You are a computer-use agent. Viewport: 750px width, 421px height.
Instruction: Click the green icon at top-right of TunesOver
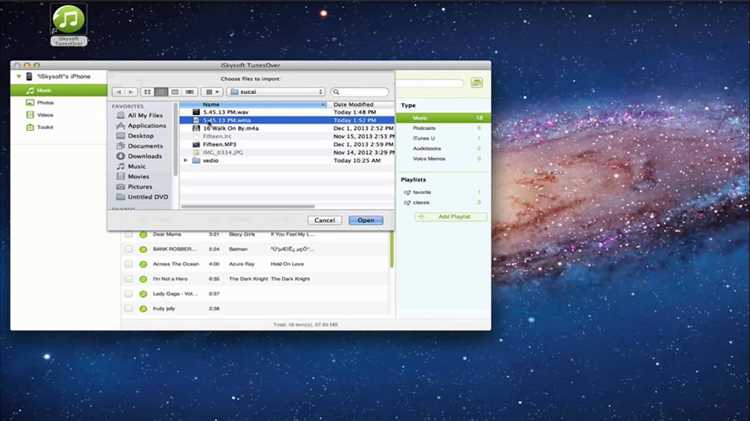pyautogui.click(x=476, y=83)
